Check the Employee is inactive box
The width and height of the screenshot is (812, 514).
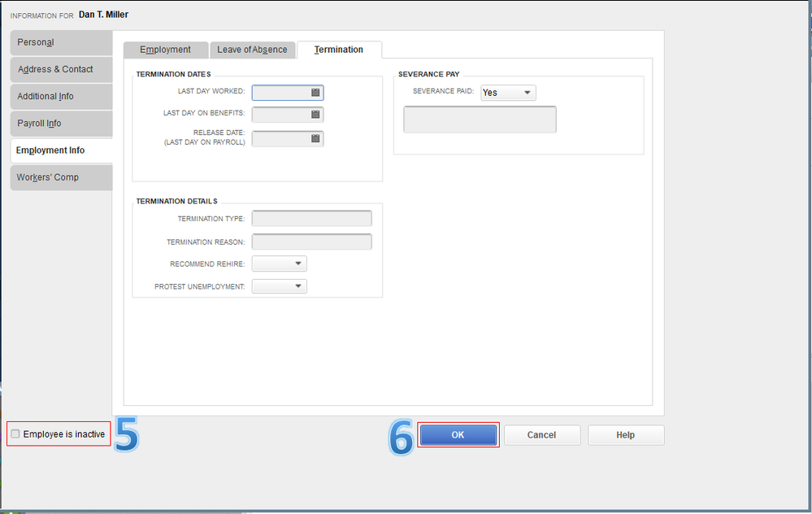[15, 434]
